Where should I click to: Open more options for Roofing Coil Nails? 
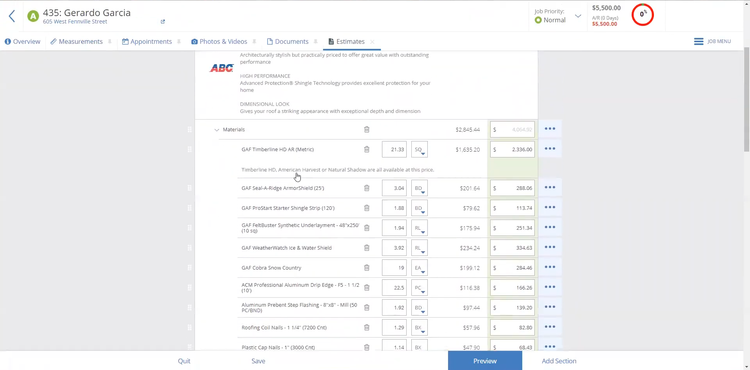click(550, 327)
